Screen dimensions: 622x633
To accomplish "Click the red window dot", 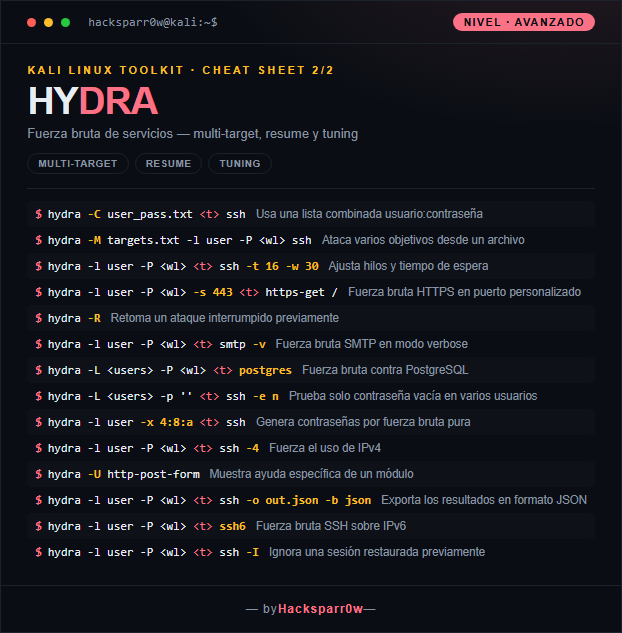I will pos(31,23).
